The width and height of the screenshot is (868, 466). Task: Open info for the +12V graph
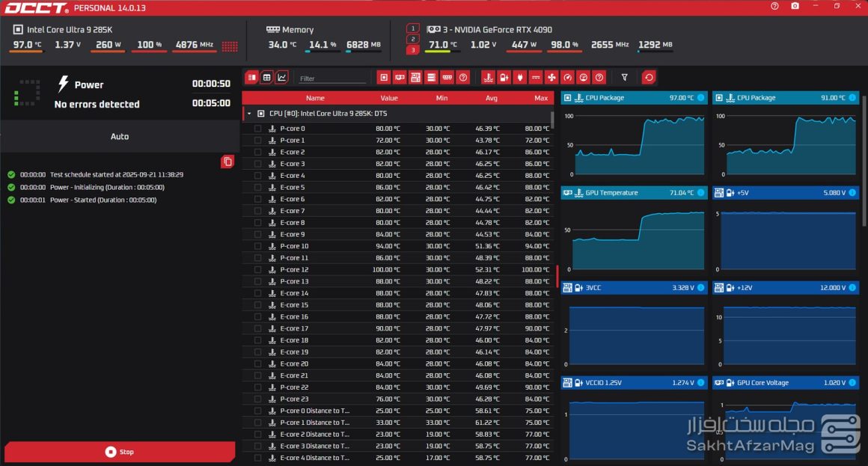[x=852, y=288]
